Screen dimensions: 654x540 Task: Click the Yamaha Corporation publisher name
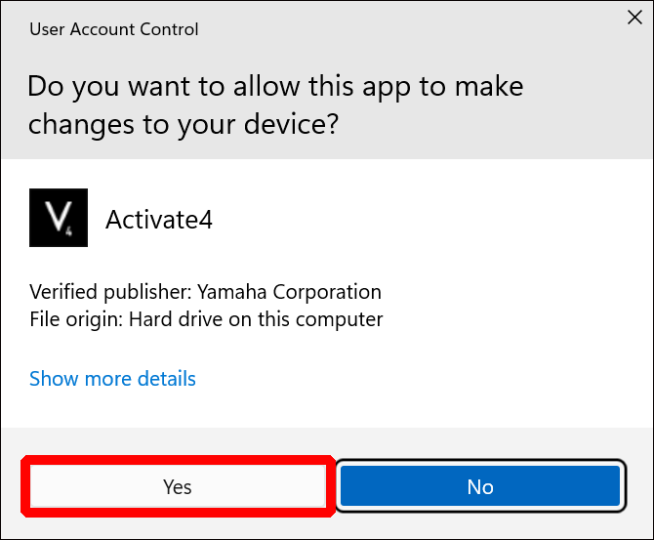click(x=289, y=291)
